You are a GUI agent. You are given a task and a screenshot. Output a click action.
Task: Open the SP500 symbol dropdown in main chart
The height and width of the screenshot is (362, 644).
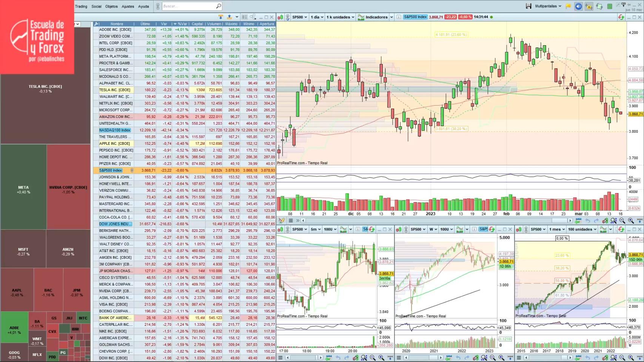300,17
